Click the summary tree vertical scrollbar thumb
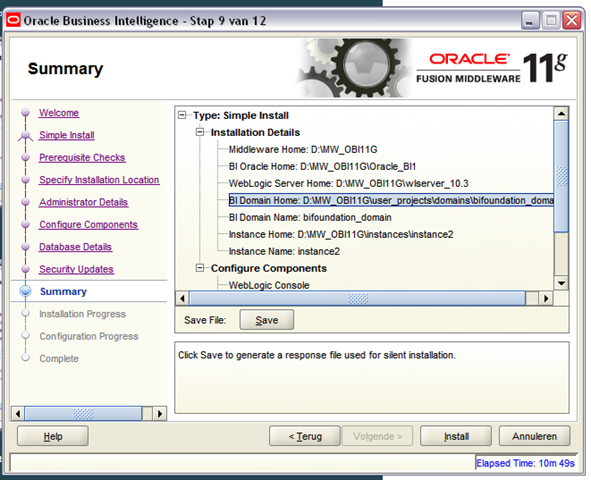 [561, 176]
